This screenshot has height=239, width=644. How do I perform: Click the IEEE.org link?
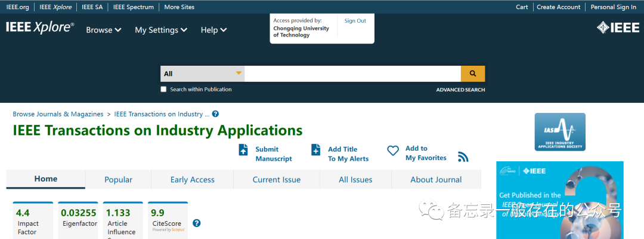click(x=18, y=7)
